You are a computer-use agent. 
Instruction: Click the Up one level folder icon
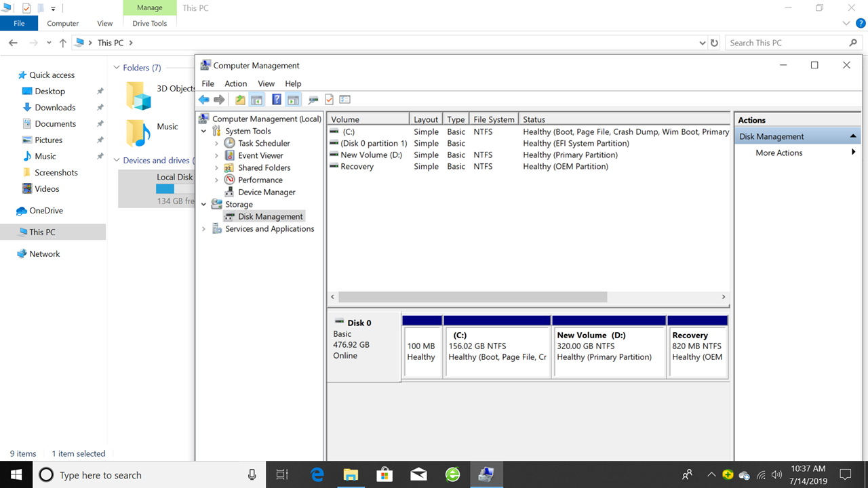[x=240, y=100]
